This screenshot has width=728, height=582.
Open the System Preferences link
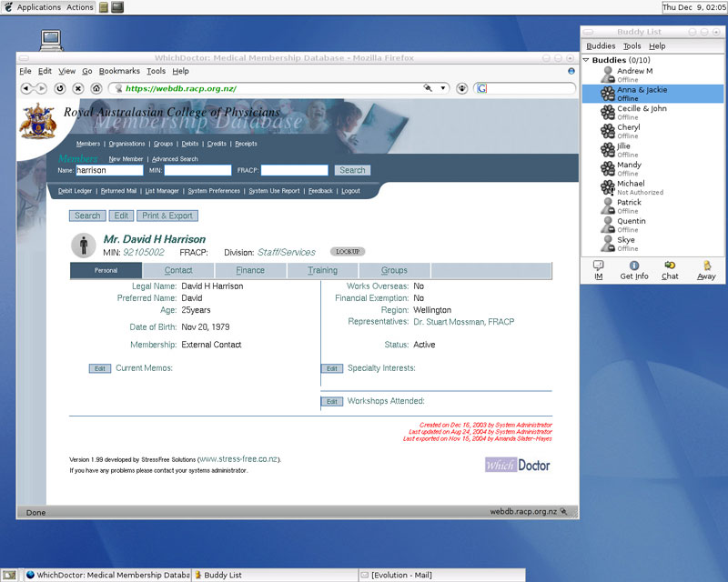[214, 191]
